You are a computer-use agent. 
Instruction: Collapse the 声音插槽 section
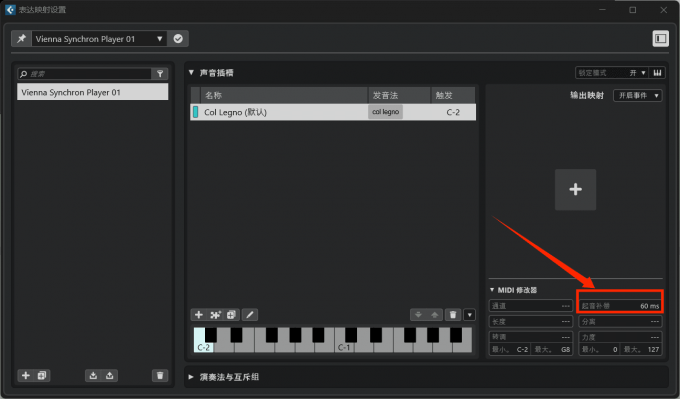click(191, 72)
